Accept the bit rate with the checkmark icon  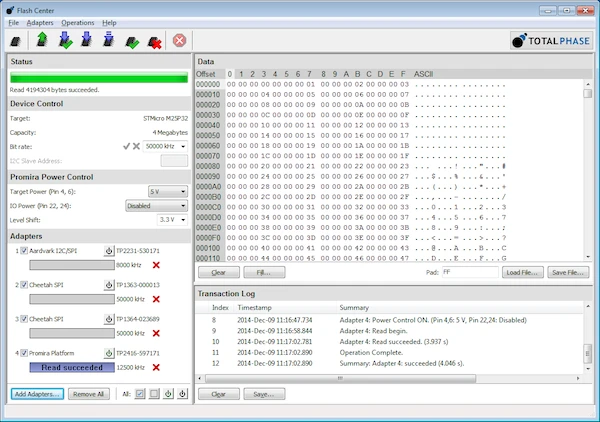[x=126, y=146]
